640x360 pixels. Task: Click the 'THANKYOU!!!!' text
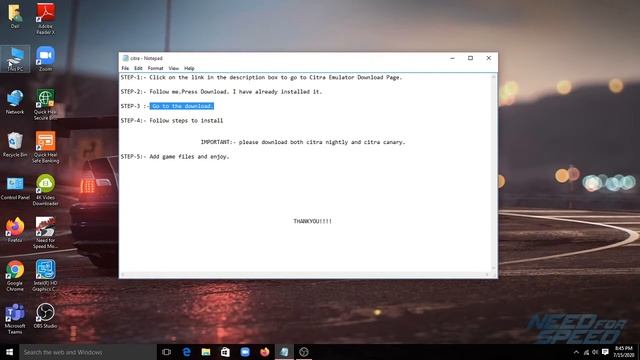pyautogui.click(x=313, y=221)
